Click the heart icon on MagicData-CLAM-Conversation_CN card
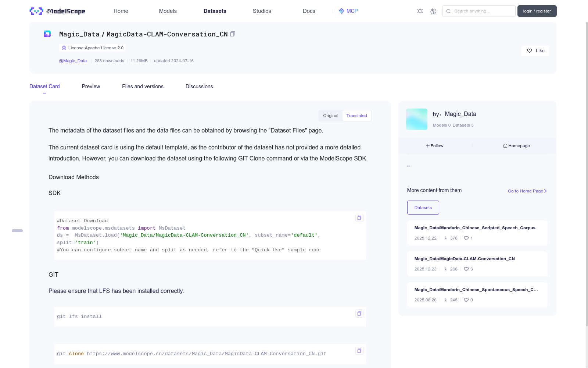Viewport: 588px width, 368px height. coord(466,269)
